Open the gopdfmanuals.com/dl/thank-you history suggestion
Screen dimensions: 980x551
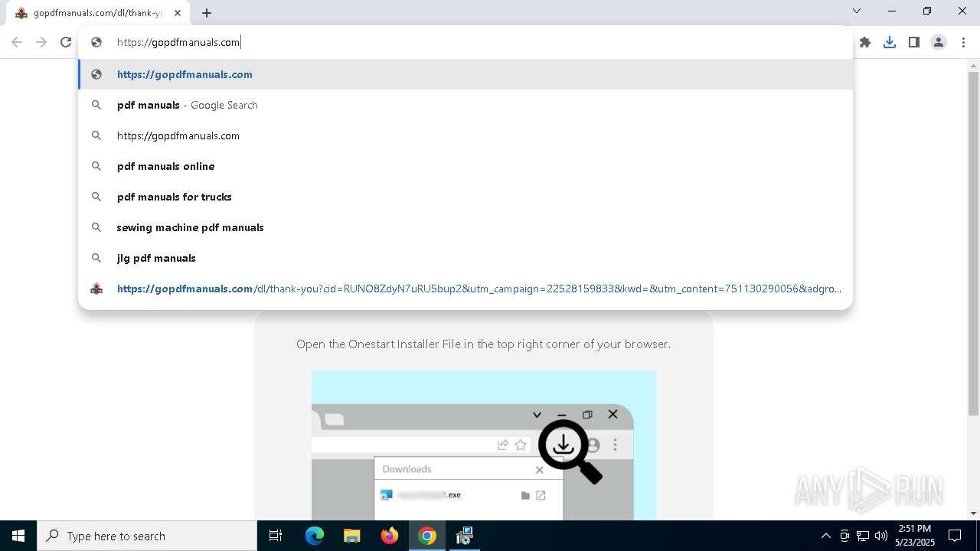tap(465, 289)
